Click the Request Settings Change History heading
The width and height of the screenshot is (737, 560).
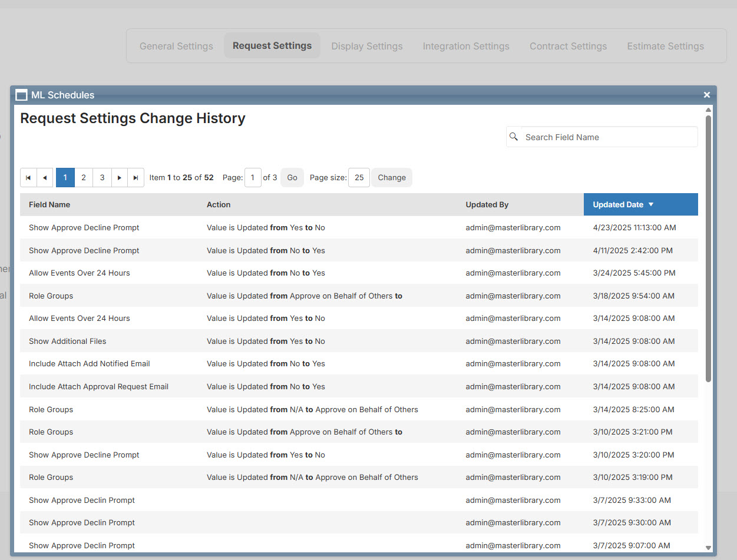coord(133,118)
